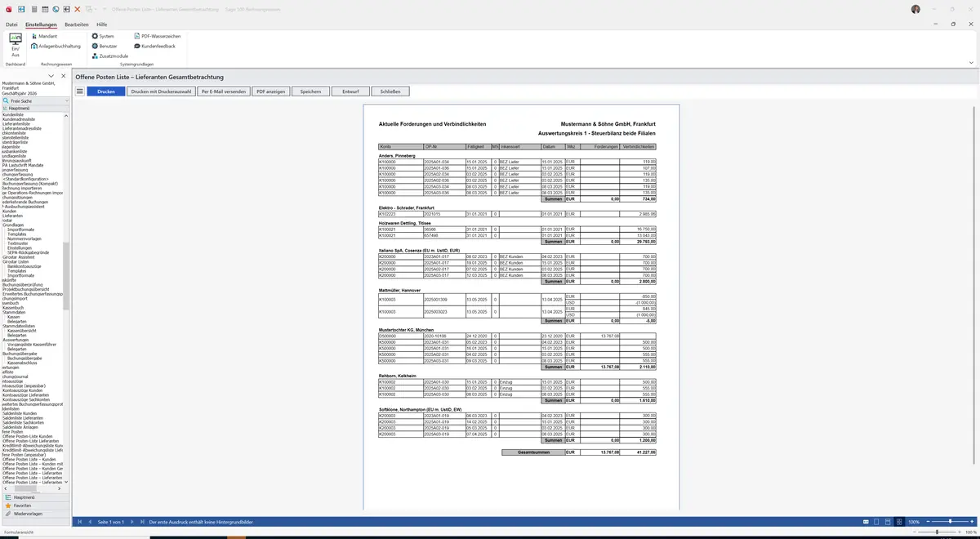Go to the previous report page

tap(90, 522)
